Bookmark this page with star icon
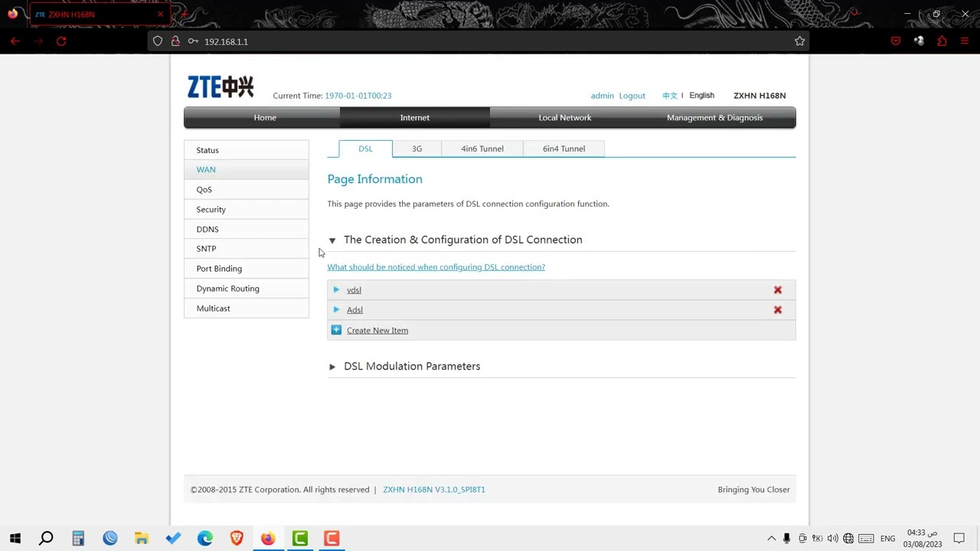980x551 pixels. click(799, 41)
